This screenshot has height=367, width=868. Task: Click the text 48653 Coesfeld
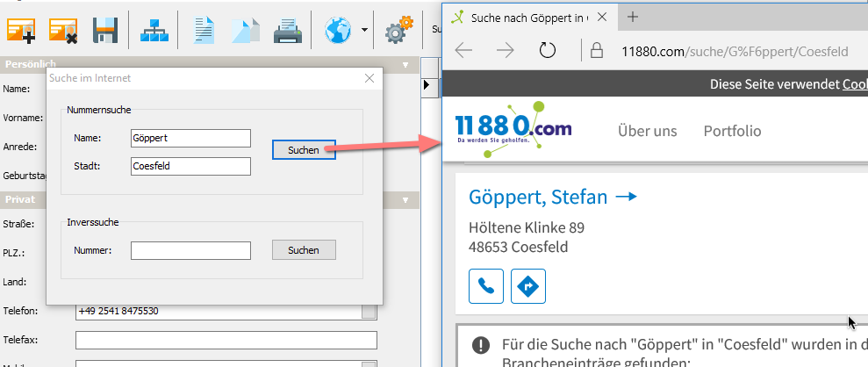[x=518, y=247]
